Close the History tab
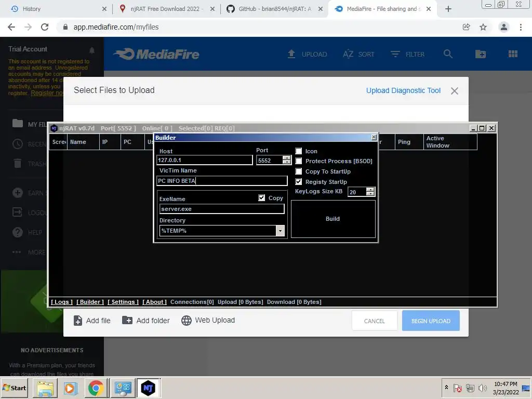This screenshot has height=399, width=532. (x=104, y=9)
